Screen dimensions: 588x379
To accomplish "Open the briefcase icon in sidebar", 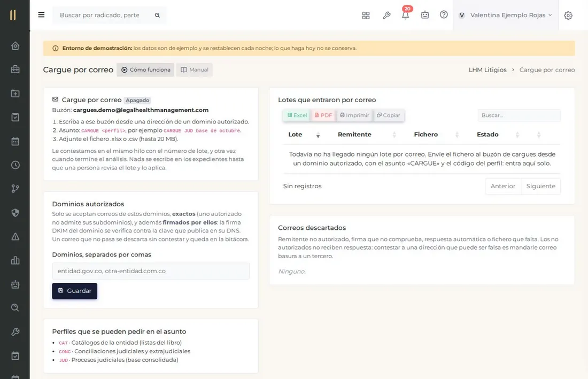I will click(15, 69).
